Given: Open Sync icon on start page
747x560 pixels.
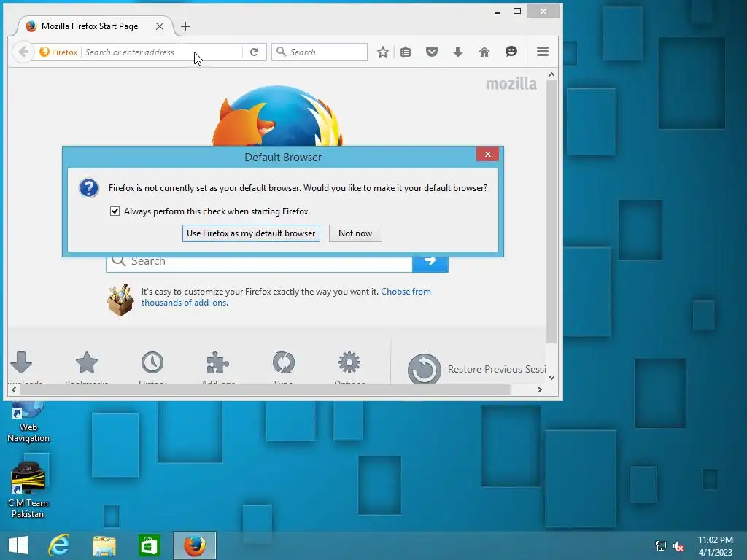Looking at the screenshot, I should tap(284, 363).
